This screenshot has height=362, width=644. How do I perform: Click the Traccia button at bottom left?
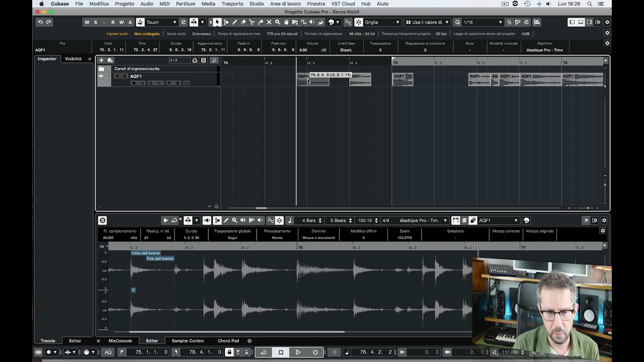48,341
